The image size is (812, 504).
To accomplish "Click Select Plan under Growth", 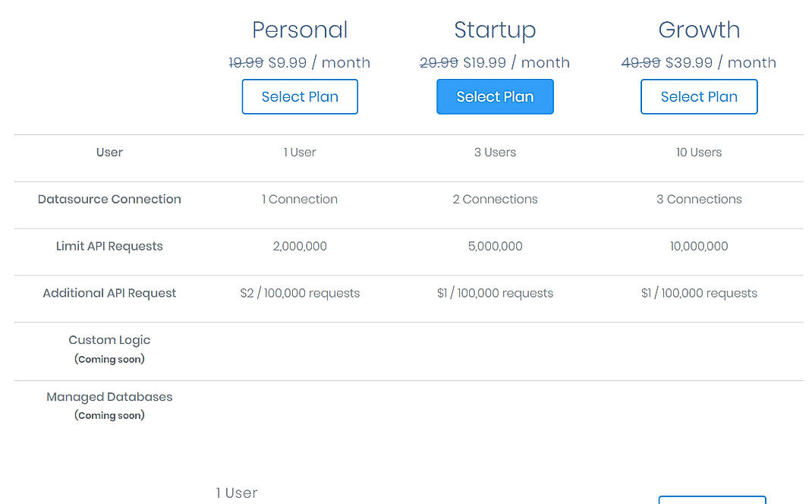I will pyautogui.click(x=698, y=96).
